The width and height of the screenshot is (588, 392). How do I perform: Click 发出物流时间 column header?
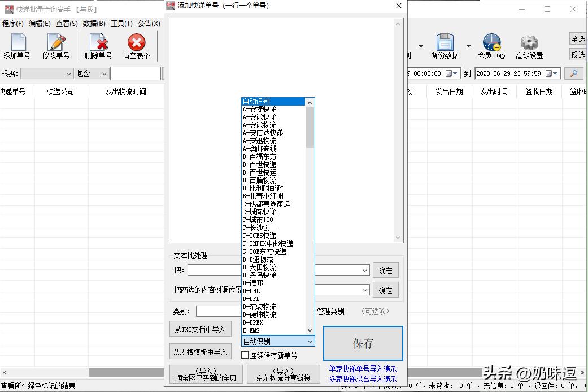[125, 92]
